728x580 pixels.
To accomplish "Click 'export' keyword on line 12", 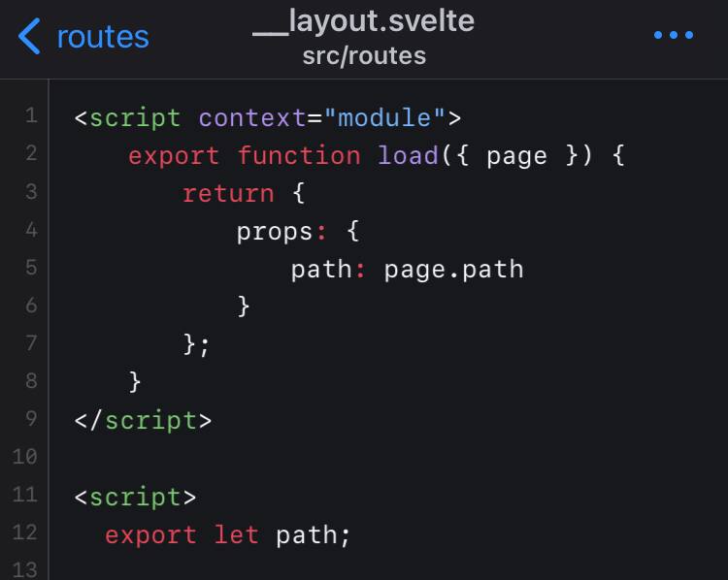I will (x=150, y=536).
